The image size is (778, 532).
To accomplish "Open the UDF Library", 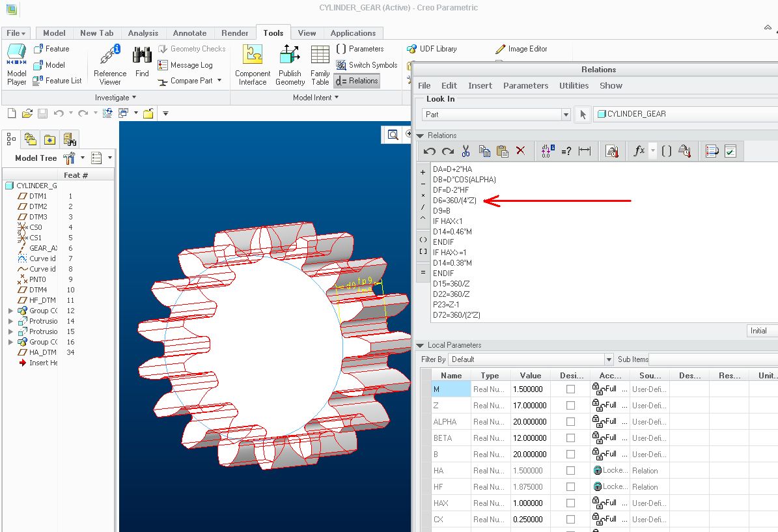I will (432, 49).
